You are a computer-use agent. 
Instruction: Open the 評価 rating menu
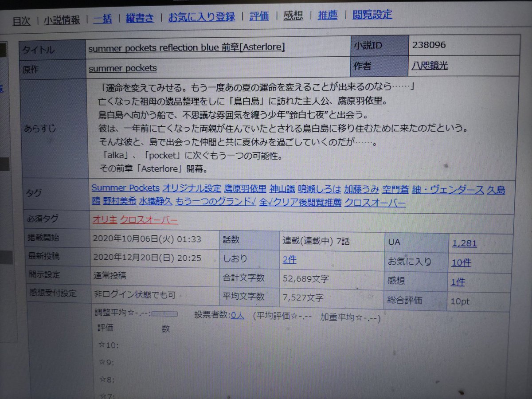(x=259, y=15)
